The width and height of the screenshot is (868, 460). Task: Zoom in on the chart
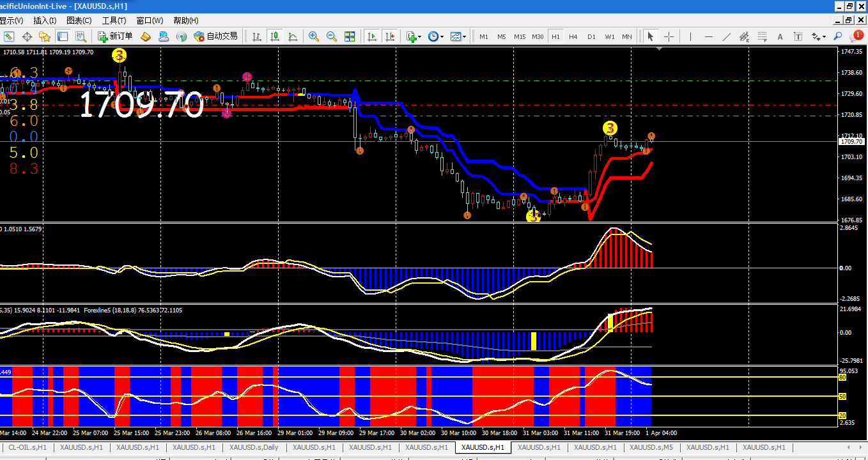(x=313, y=36)
